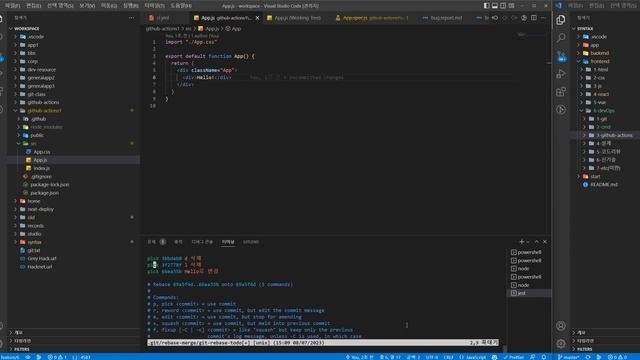
Task: Open Source Control icon in SYNTAX window
Action: (561, 56)
